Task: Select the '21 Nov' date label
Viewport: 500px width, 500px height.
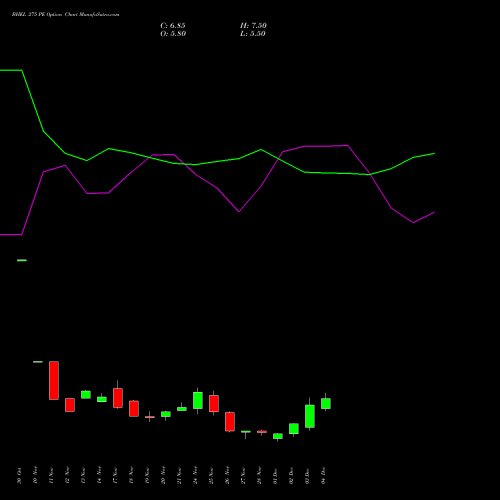Action: coord(179,476)
